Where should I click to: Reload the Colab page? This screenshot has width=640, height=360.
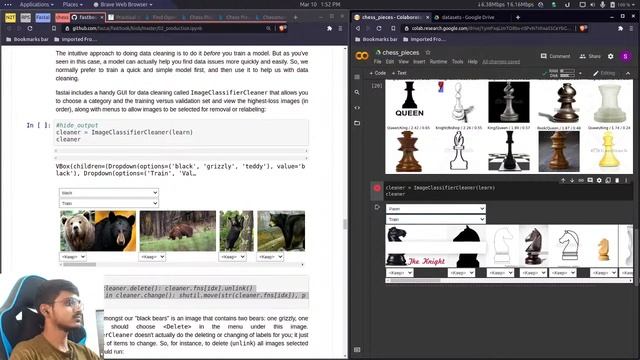click(379, 29)
